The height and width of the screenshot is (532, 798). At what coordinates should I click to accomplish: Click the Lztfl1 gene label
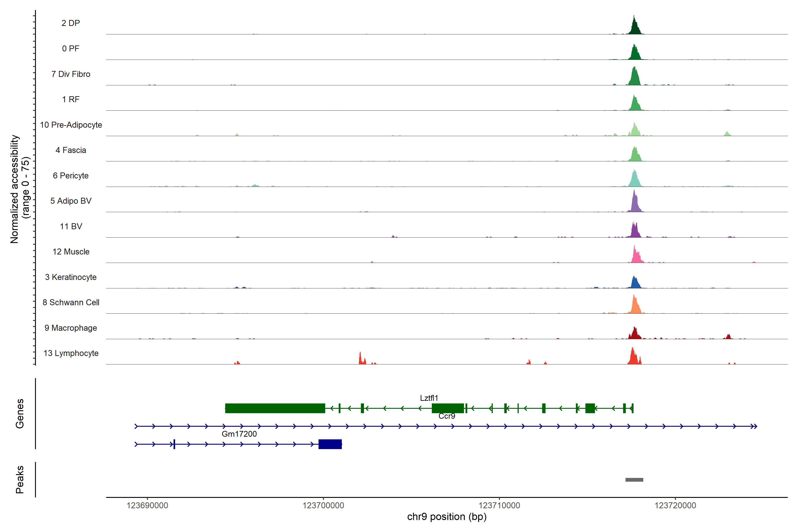pyautogui.click(x=429, y=398)
